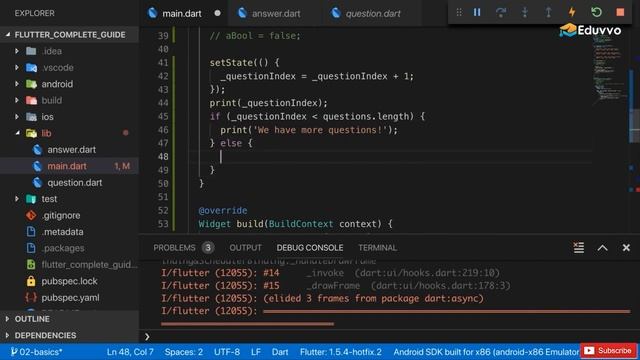Expand the build folder
640x360 pixels.
pos(17,100)
